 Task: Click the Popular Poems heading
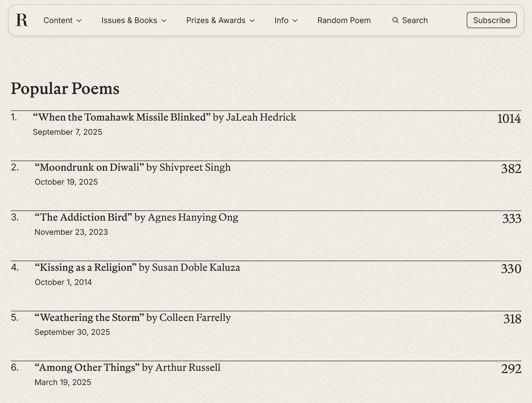(65, 89)
